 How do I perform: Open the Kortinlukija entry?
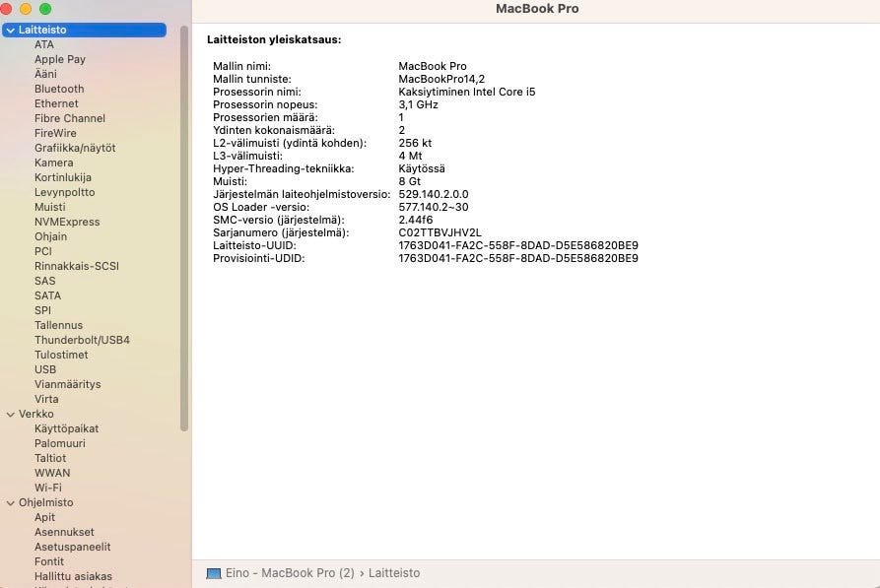coord(63,178)
